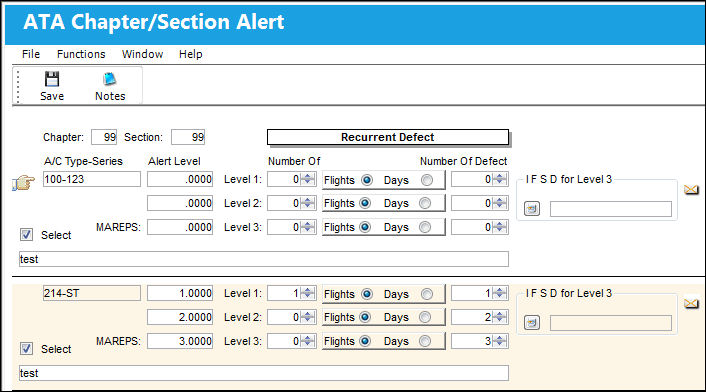
Task: Click the pointing hand icon beside 100-123
Action: point(23,183)
